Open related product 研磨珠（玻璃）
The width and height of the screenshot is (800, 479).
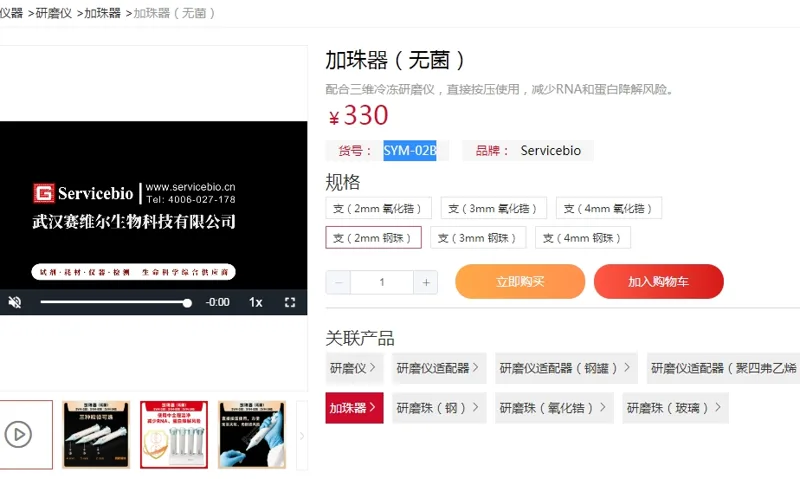click(x=675, y=408)
